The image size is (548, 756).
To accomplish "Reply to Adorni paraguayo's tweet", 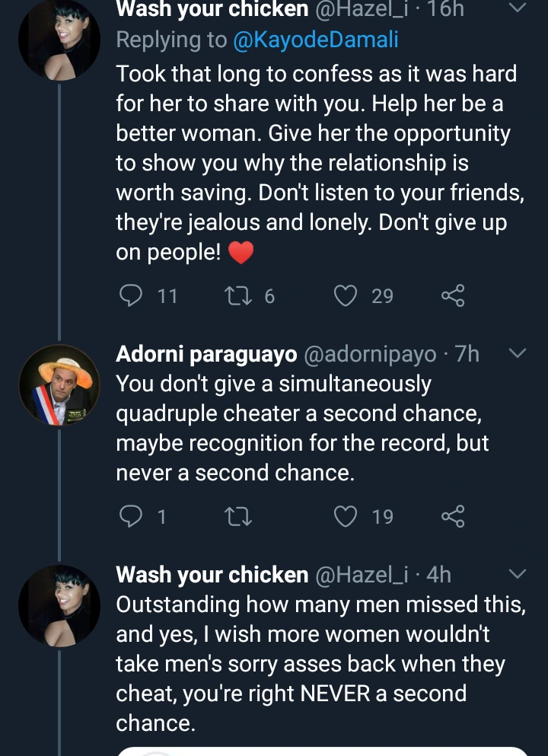I will tap(132, 517).
